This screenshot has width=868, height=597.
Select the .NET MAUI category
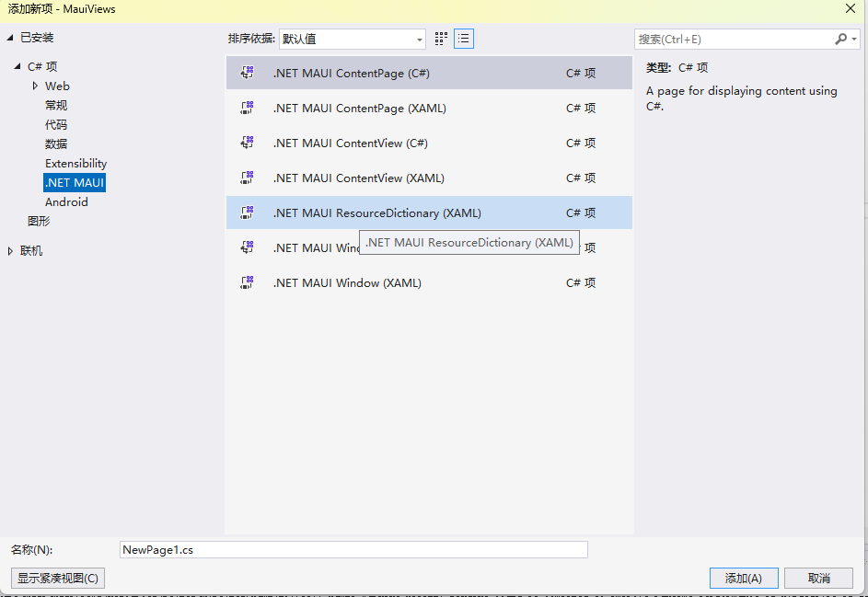pyautogui.click(x=75, y=182)
